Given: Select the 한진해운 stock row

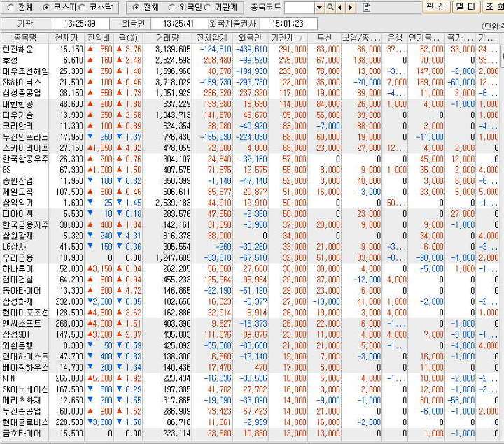Looking at the screenshot, I should pyautogui.click(x=251, y=50).
